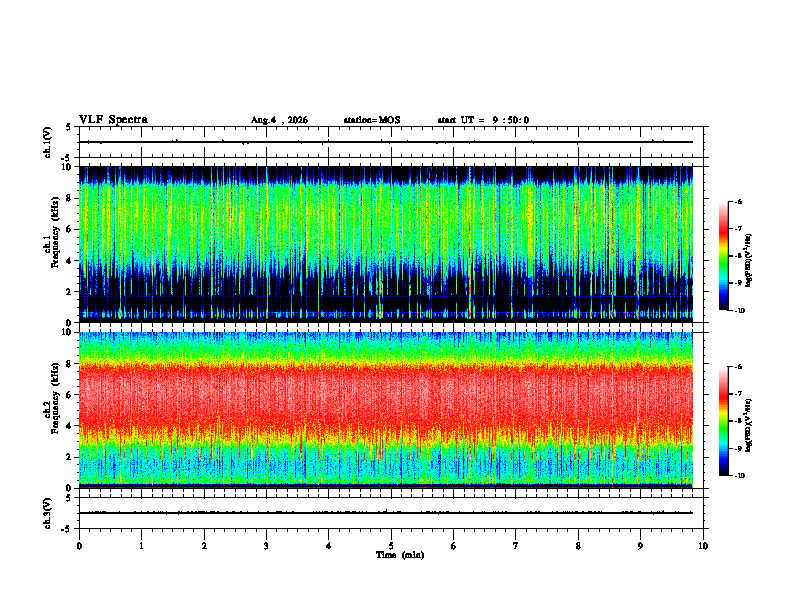
Task: Click the "Time (min)" axis label
Action: click(x=400, y=555)
